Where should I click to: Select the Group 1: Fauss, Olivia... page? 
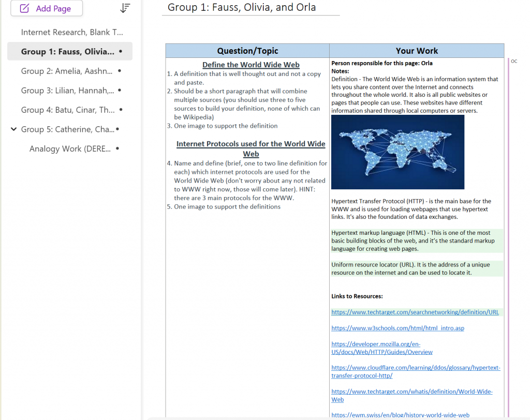click(x=70, y=51)
